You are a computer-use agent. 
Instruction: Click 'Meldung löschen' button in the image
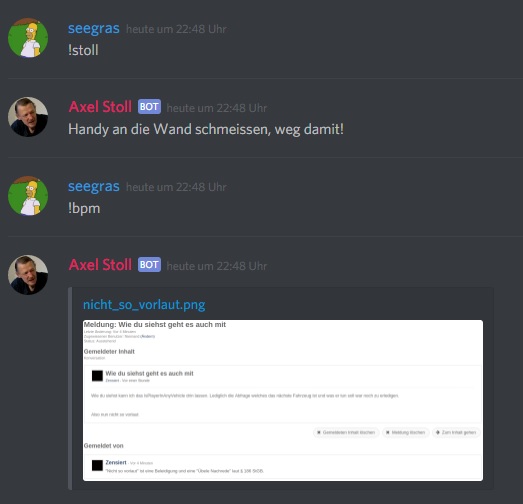pos(406,432)
